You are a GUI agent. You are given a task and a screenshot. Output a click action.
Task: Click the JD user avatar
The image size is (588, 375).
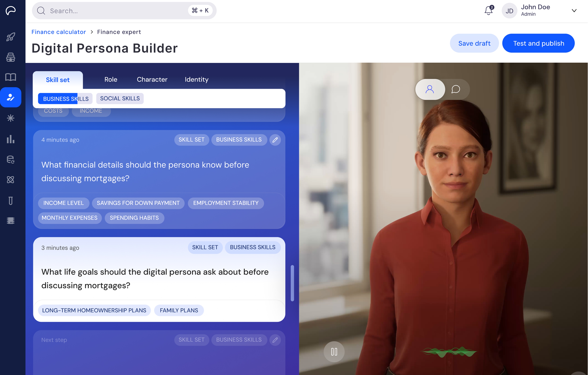509,11
